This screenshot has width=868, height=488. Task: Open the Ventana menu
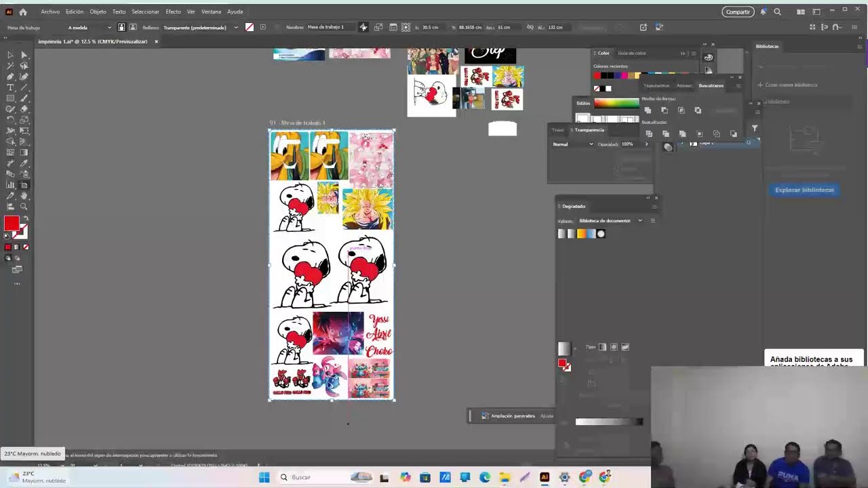coord(211,12)
